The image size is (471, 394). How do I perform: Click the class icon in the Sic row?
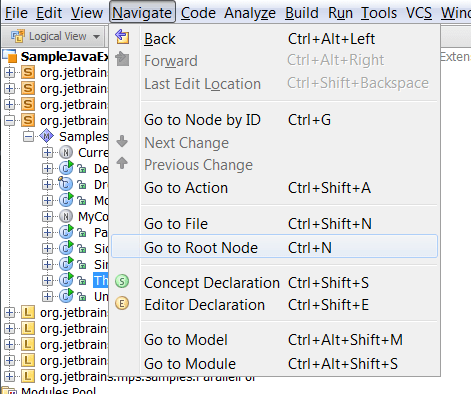tap(66, 248)
